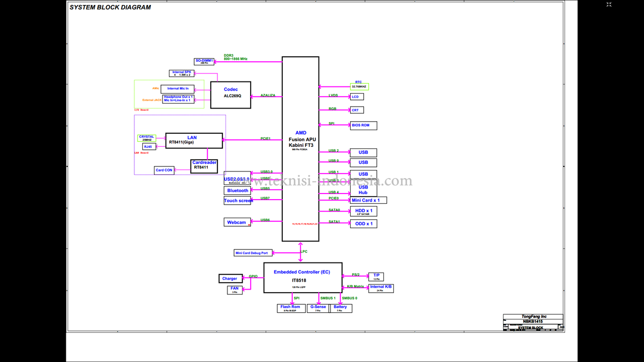The width and height of the screenshot is (644, 362).
Task: Click the NBKB1415 model number
Action: tap(534, 321)
